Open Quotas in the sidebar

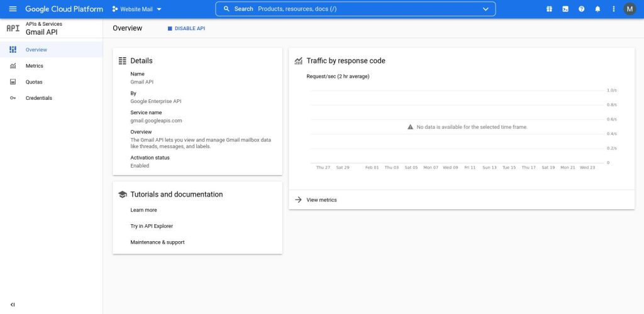coord(52,82)
